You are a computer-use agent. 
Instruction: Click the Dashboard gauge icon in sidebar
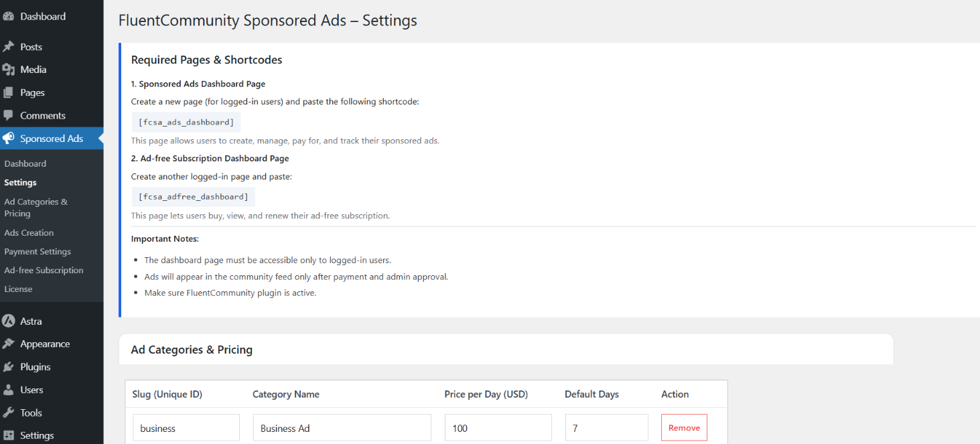(x=9, y=16)
